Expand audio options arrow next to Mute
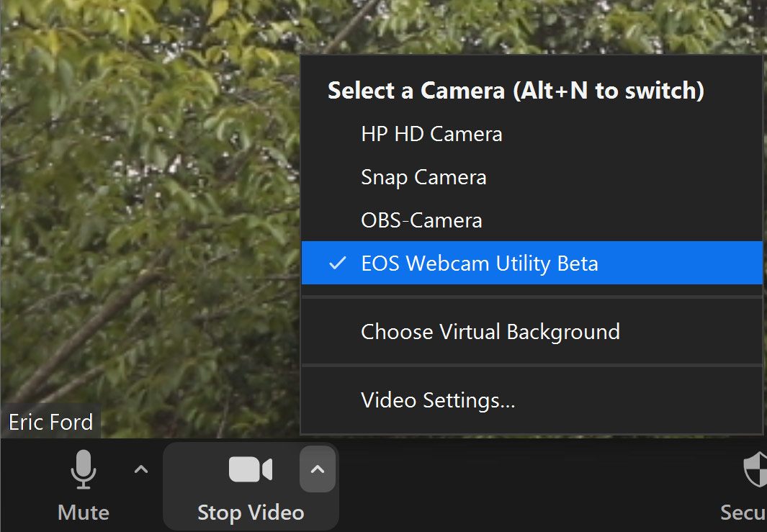The width and height of the screenshot is (767, 532). [142, 469]
